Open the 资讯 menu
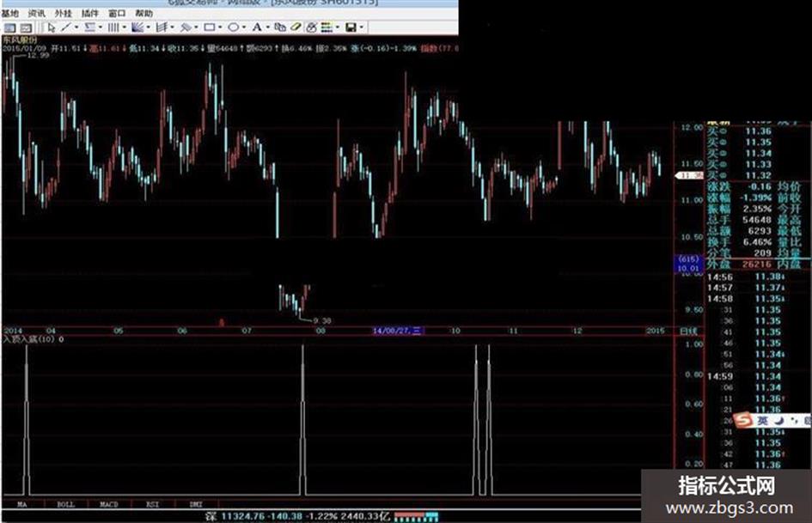The height and width of the screenshot is (523, 812). coord(36,14)
